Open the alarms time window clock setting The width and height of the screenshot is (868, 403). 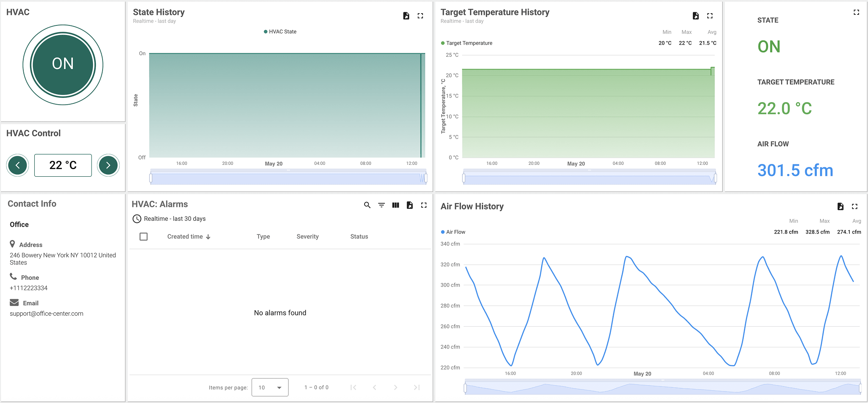pos(136,219)
